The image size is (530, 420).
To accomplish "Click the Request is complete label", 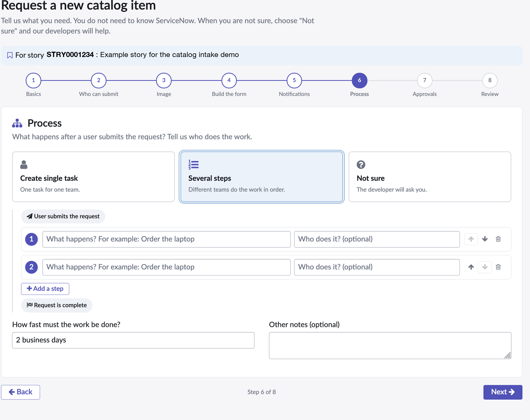I will [57, 305].
